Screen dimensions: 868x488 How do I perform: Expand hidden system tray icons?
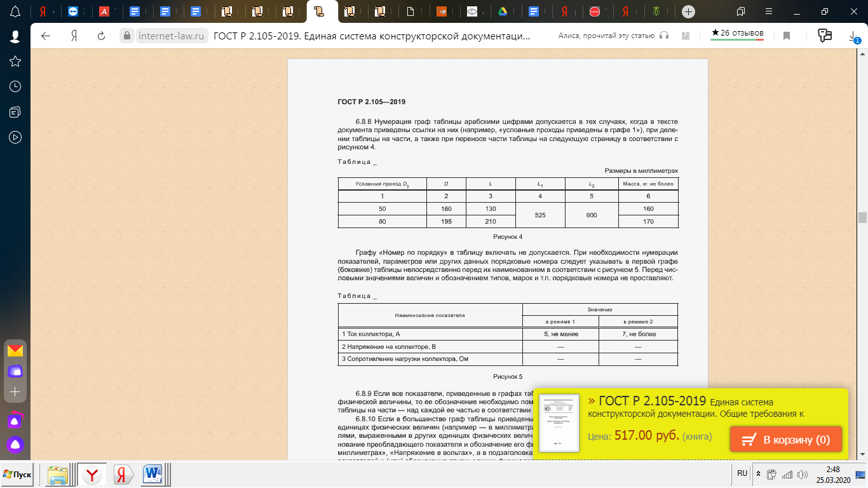pos(757,474)
